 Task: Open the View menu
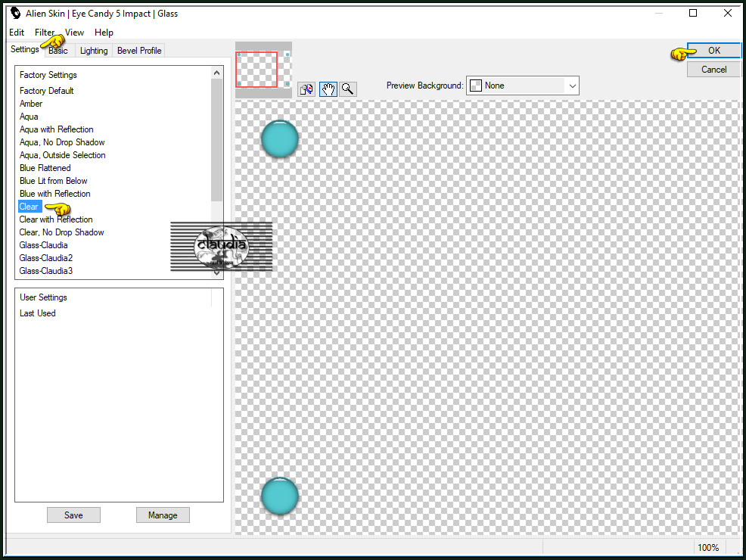pyautogui.click(x=74, y=33)
